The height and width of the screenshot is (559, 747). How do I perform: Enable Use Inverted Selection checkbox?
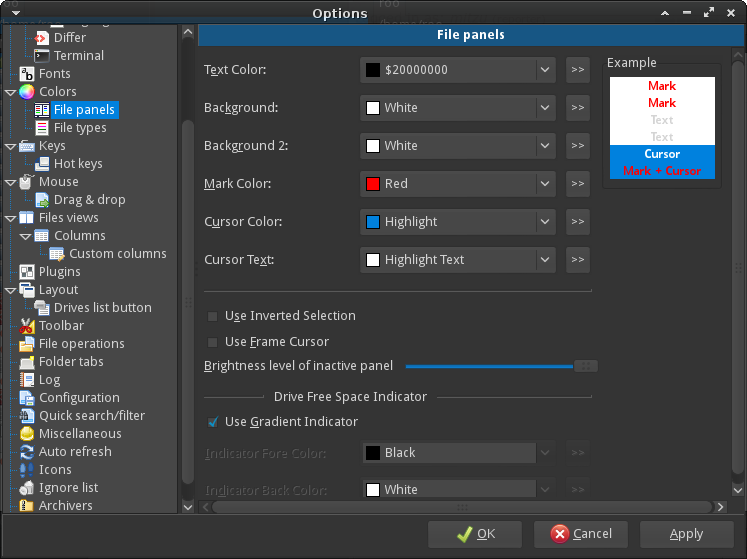(x=213, y=316)
